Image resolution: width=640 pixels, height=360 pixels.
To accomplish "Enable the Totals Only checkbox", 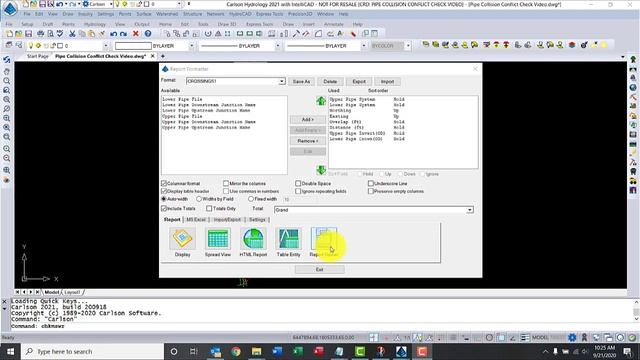I will click(x=209, y=209).
